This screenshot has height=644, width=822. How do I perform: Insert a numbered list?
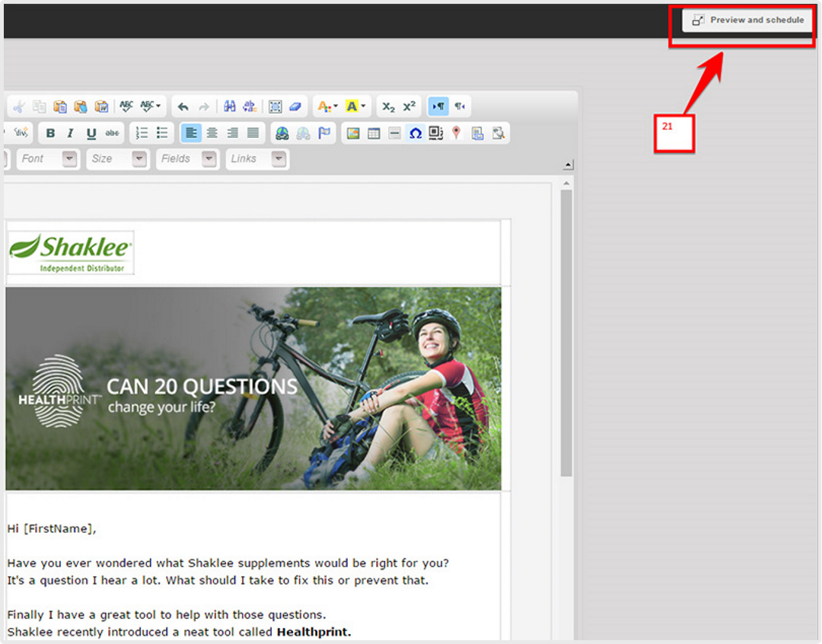tap(142, 133)
